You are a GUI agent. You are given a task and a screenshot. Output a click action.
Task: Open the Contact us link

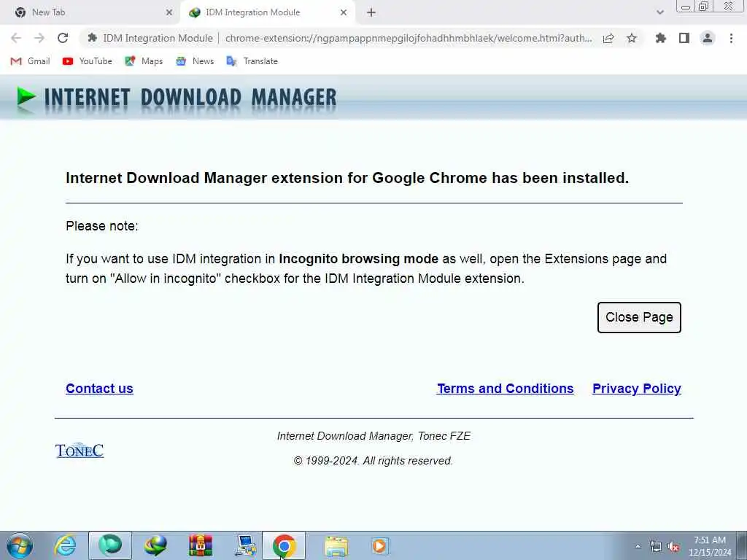coord(99,389)
